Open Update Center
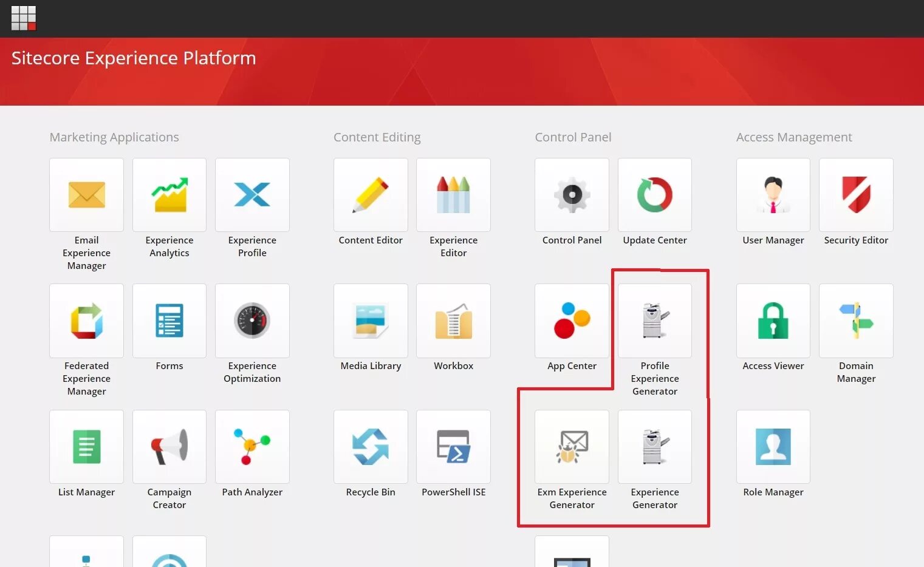Viewport: 924px width, 567px height. tap(655, 195)
